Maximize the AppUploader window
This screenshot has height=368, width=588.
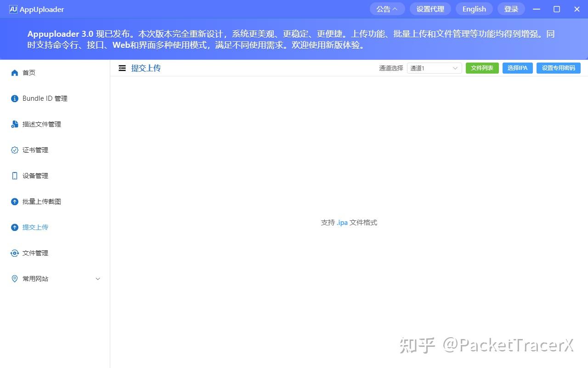[x=557, y=9]
